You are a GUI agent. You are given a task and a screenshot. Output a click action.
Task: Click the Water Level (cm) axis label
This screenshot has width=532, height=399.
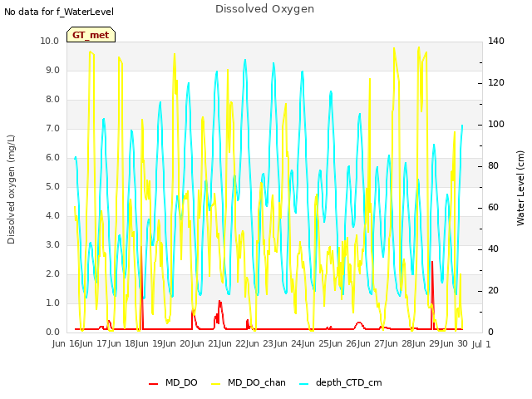[520, 188]
